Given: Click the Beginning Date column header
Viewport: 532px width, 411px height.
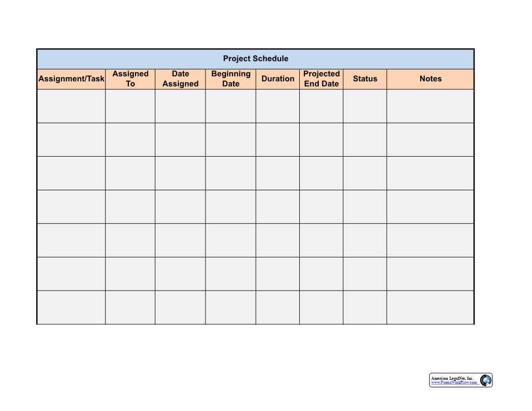Looking at the screenshot, I should coord(231,79).
